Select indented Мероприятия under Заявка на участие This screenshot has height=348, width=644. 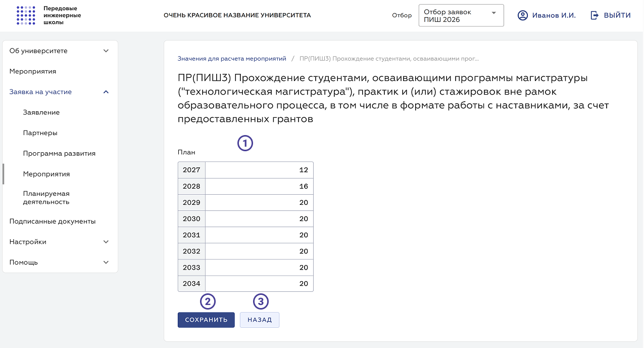pyautogui.click(x=46, y=174)
